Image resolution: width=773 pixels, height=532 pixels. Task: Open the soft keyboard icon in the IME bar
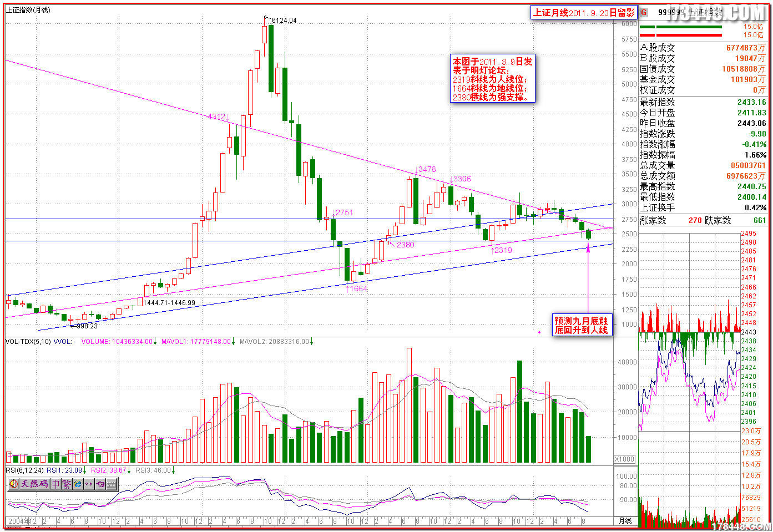pos(112,484)
